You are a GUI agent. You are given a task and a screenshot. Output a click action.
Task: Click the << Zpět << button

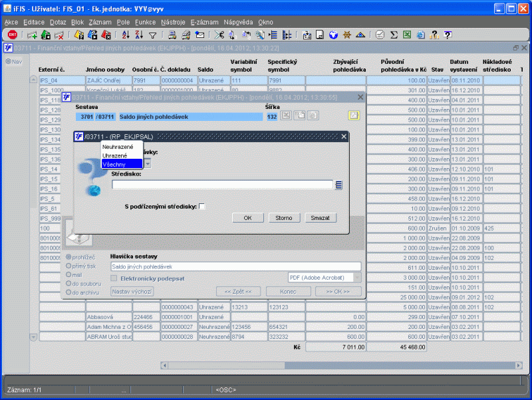238,292
